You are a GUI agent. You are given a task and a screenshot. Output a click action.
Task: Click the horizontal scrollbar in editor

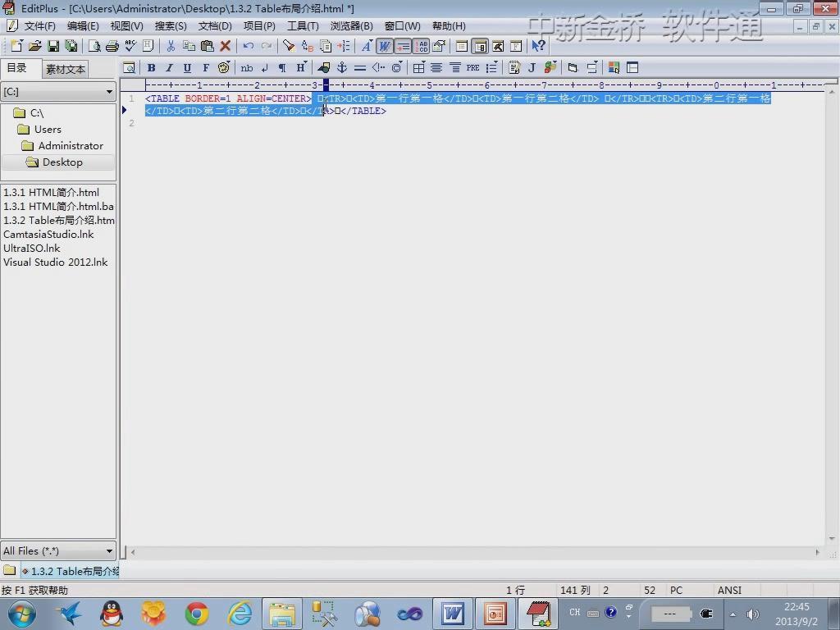474,551
